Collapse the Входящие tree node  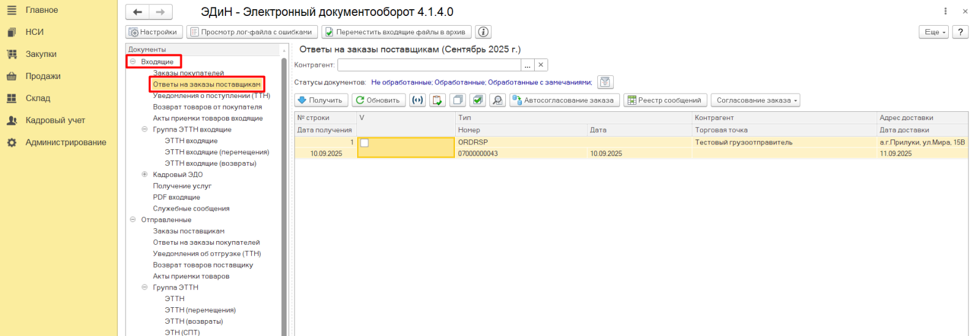133,62
